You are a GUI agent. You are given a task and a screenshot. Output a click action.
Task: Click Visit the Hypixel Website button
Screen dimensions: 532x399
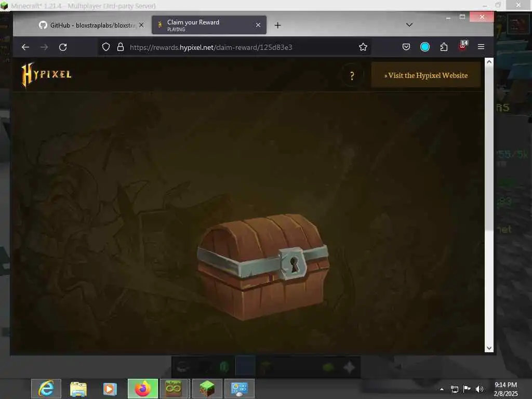[x=426, y=75]
